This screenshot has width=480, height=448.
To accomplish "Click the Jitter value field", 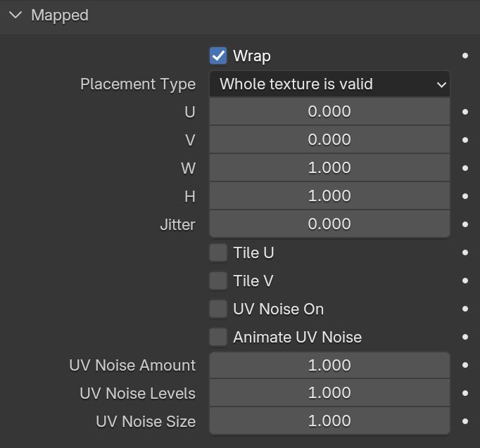I will tap(329, 224).
